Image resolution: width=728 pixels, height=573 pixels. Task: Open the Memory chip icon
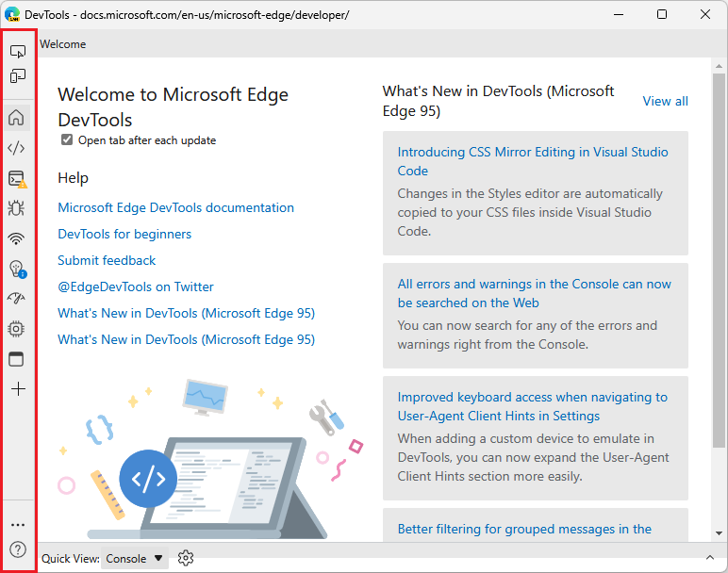(17, 329)
